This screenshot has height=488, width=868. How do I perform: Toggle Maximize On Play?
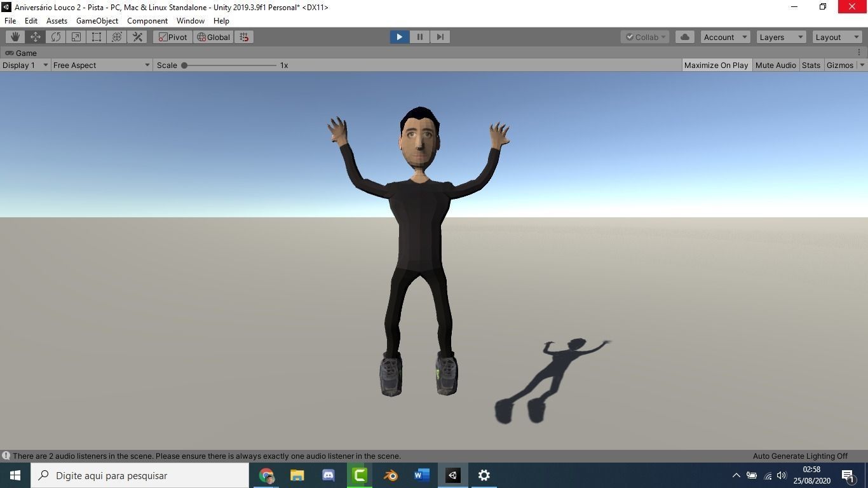[716, 65]
